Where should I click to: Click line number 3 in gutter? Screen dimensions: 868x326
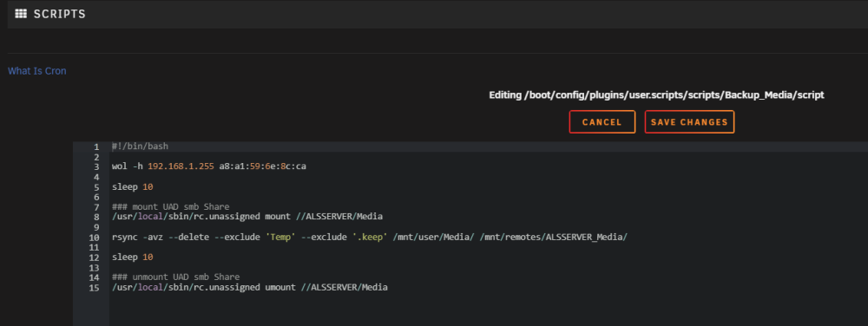pyautogui.click(x=96, y=166)
